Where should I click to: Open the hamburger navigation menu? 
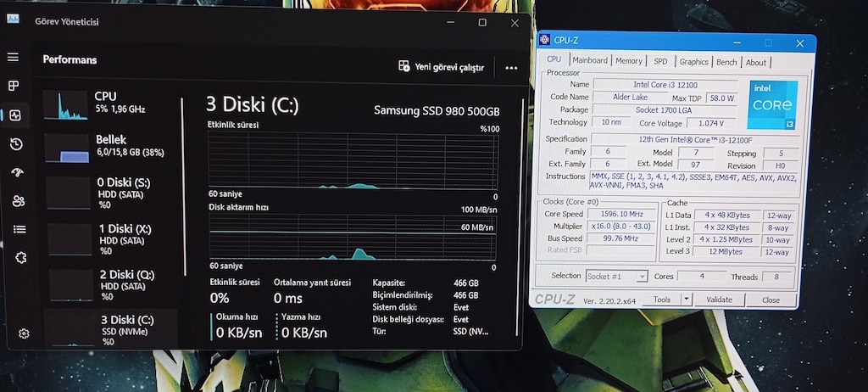(x=13, y=57)
